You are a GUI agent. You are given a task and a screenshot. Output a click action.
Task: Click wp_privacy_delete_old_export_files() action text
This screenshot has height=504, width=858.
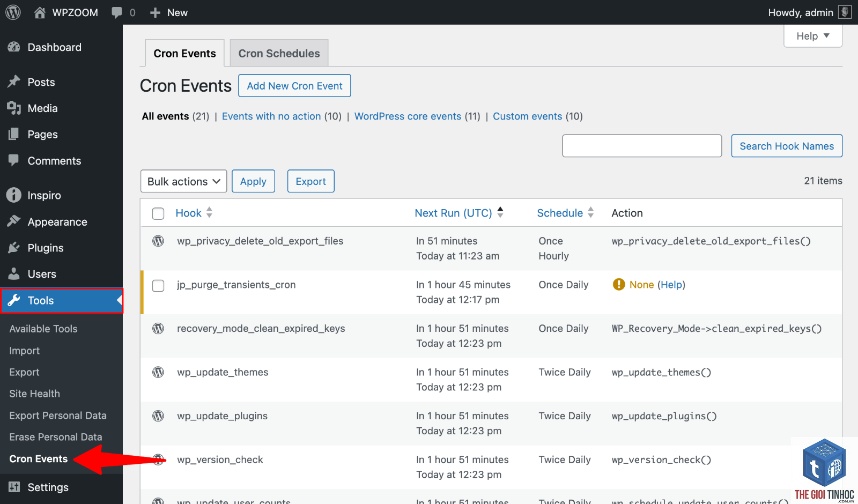711,241
